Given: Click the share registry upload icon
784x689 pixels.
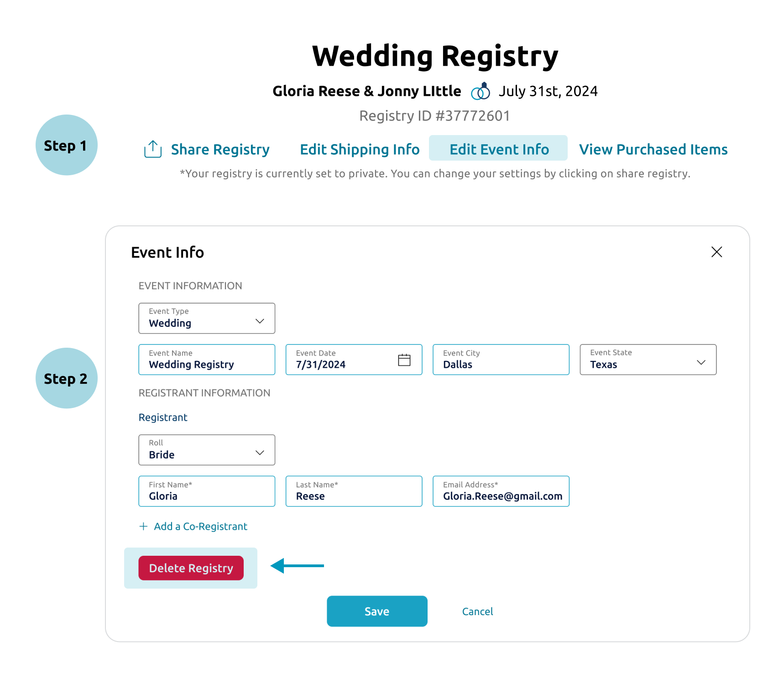Looking at the screenshot, I should pos(152,149).
